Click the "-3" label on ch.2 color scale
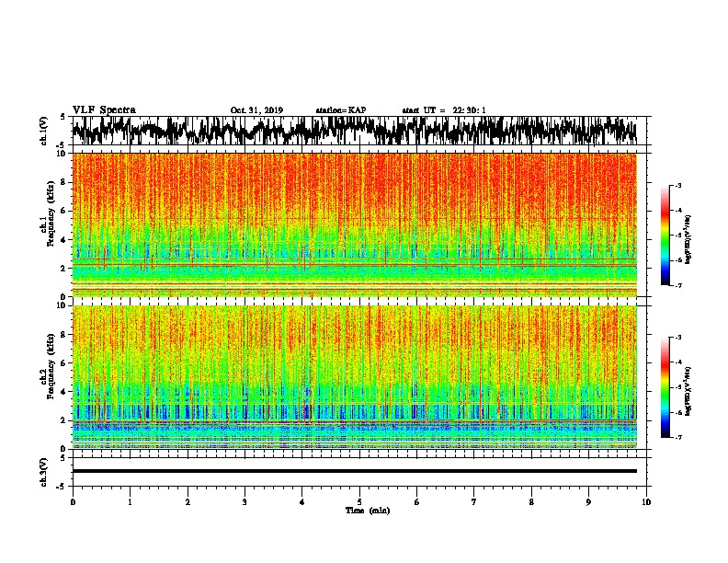This screenshot has height=563, width=728. click(x=677, y=338)
